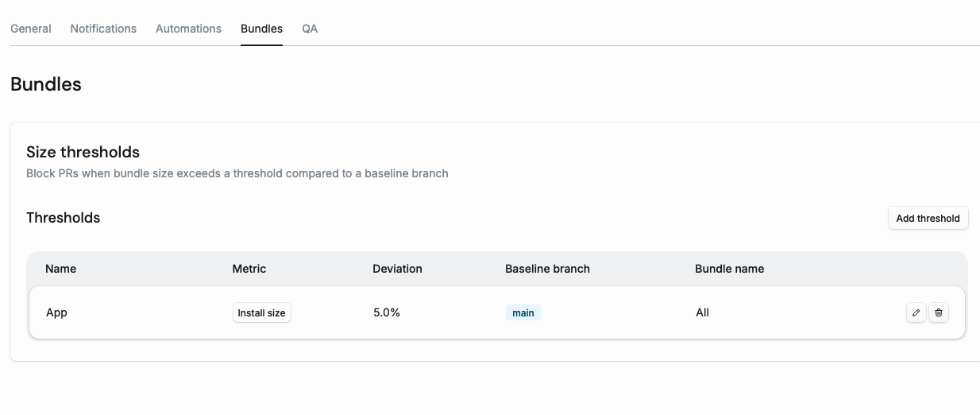Switch to the Notifications tab
The height and width of the screenshot is (415, 980).
(x=103, y=29)
